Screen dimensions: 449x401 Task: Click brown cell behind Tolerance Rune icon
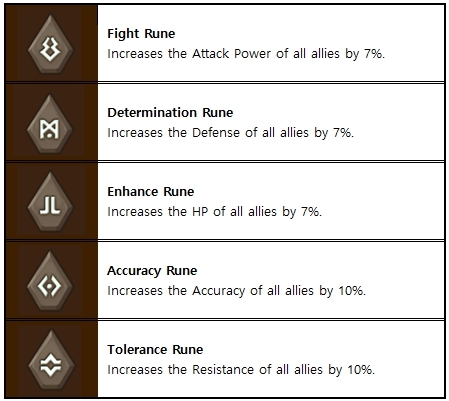pos(51,359)
